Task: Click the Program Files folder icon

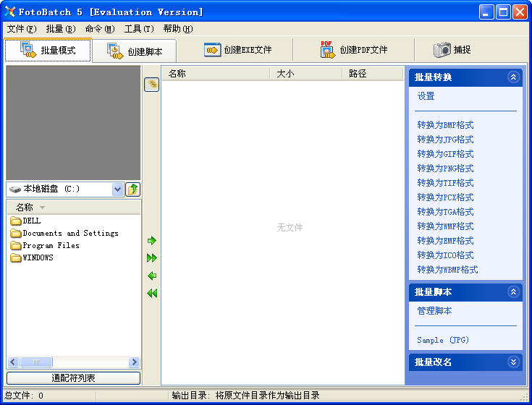Action: click(16, 245)
